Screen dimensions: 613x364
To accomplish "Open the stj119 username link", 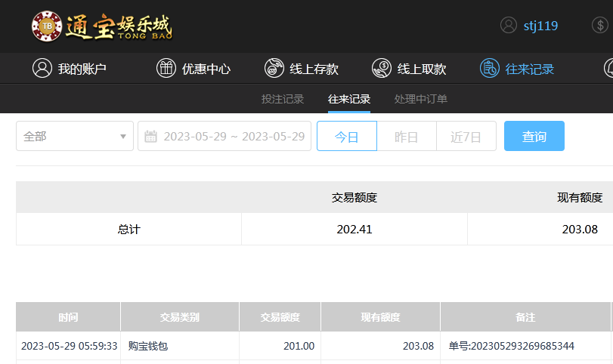I will click(540, 26).
